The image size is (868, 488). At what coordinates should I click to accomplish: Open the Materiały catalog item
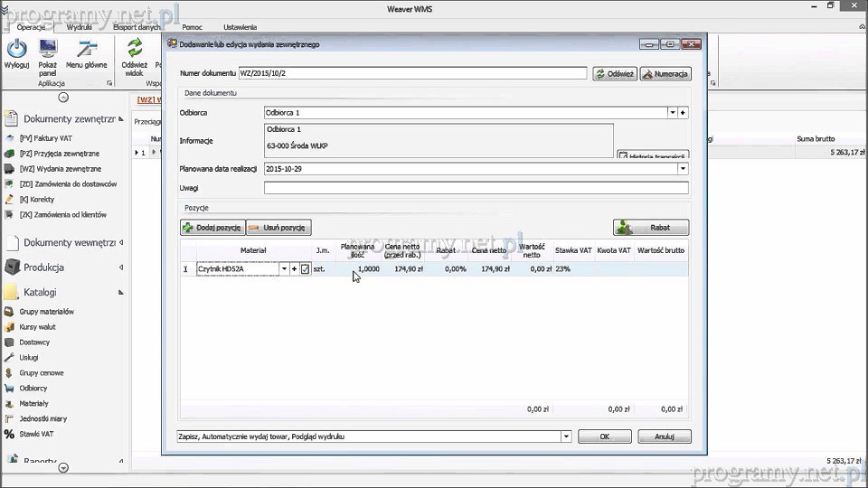33,404
